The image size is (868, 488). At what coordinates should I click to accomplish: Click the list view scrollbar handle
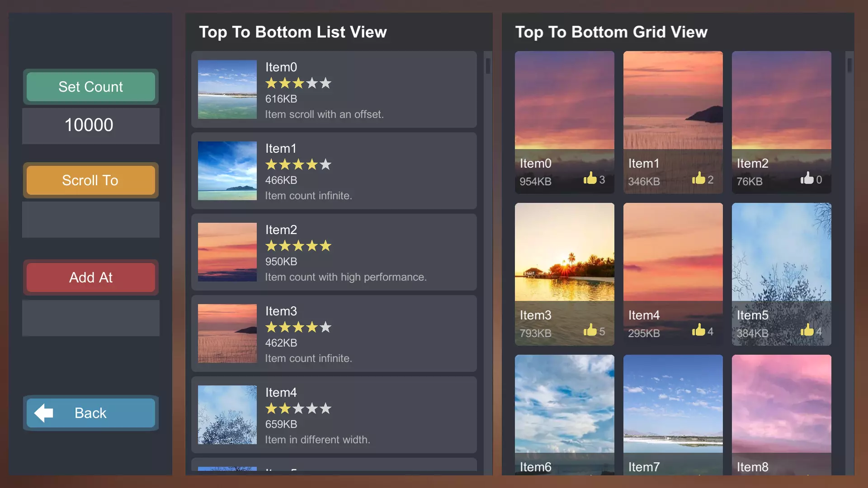click(x=488, y=66)
